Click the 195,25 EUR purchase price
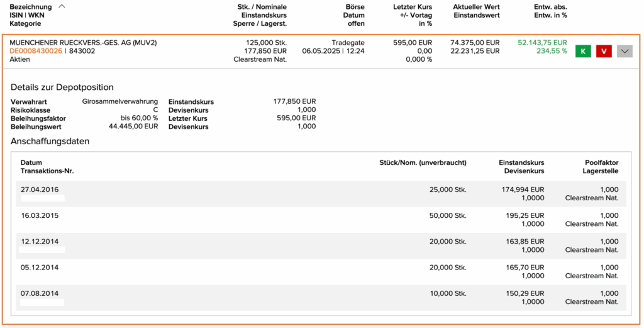 pyautogui.click(x=525, y=215)
